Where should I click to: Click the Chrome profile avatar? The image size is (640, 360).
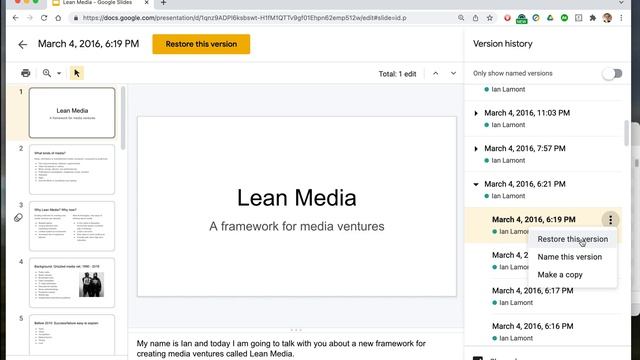coord(607,18)
